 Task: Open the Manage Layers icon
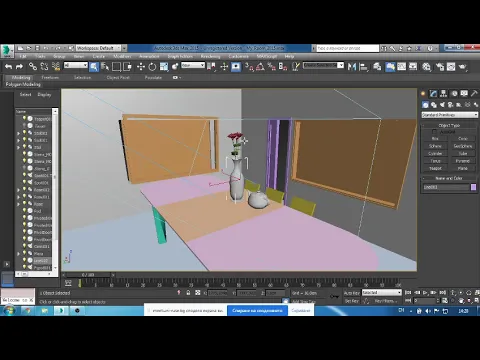tap(377, 67)
